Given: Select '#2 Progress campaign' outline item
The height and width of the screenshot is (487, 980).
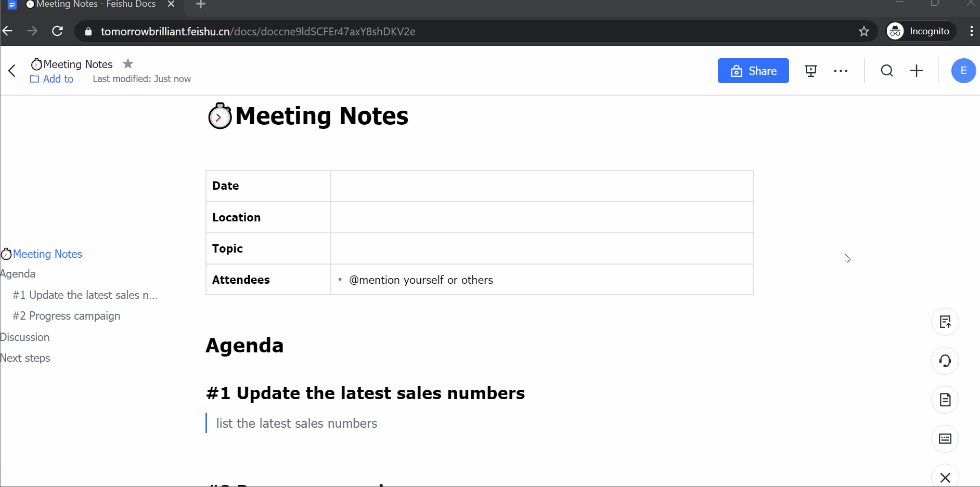Looking at the screenshot, I should coord(67,316).
